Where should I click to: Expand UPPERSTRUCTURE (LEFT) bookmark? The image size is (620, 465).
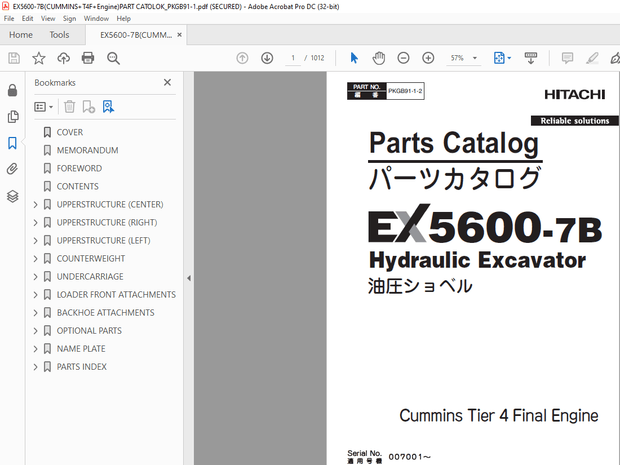coord(35,240)
